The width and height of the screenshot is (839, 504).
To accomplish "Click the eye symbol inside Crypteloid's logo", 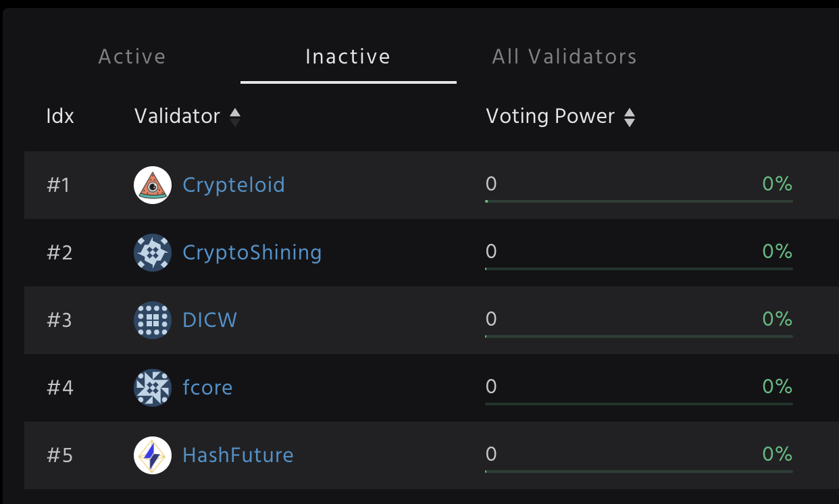I will pos(153,186).
